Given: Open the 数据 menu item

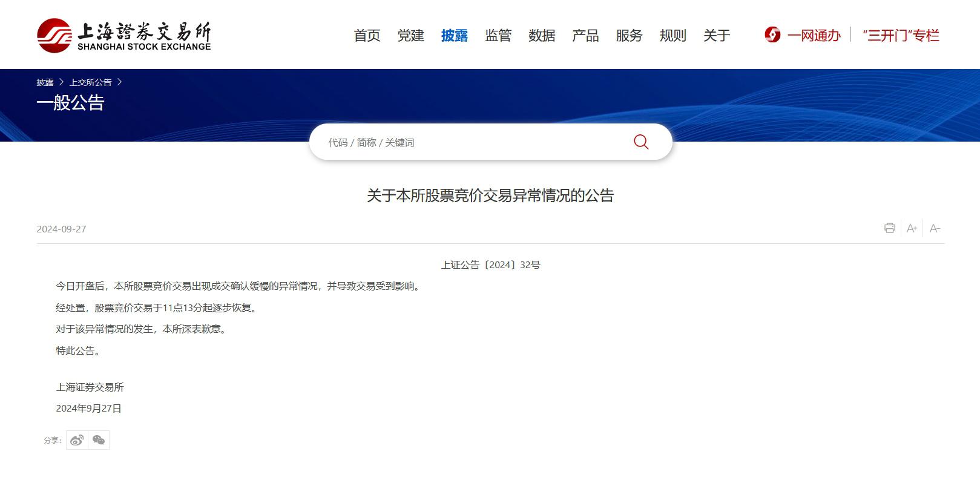Looking at the screenshot, I should [542, 36].
